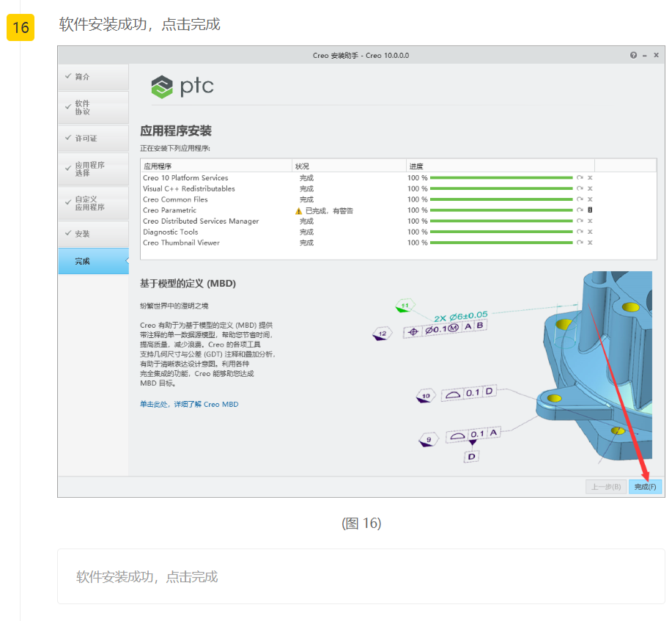Screen dimensions: 672x621
Task: Click the 基于模型的定义 (MBD) heading
Action: coord(188,284)
